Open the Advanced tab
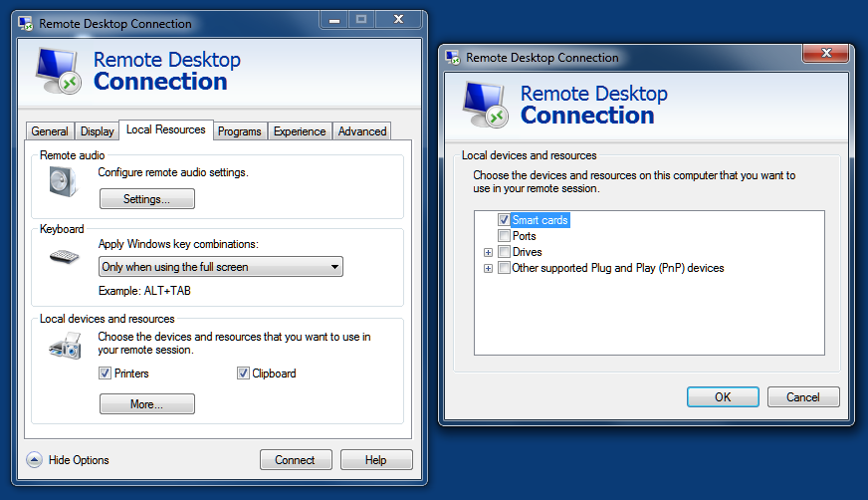This screenshot has height=500, width=868. pos(362,131)
